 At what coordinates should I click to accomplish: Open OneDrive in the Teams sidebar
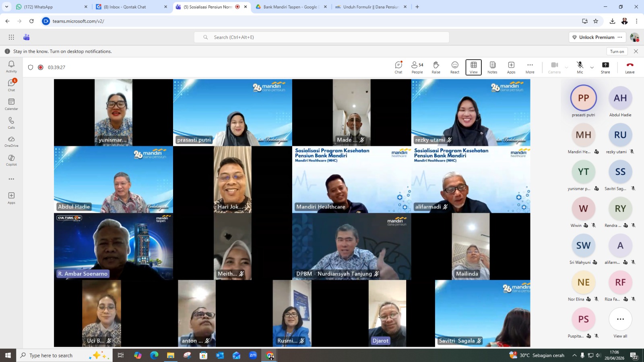[x=11, y=142]
